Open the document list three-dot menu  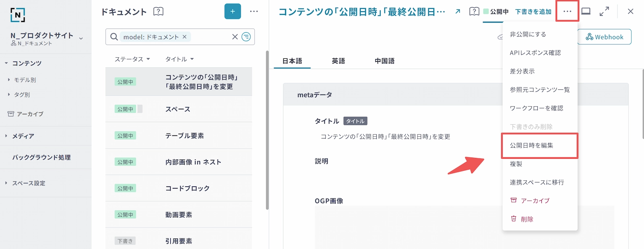point(254,11)
